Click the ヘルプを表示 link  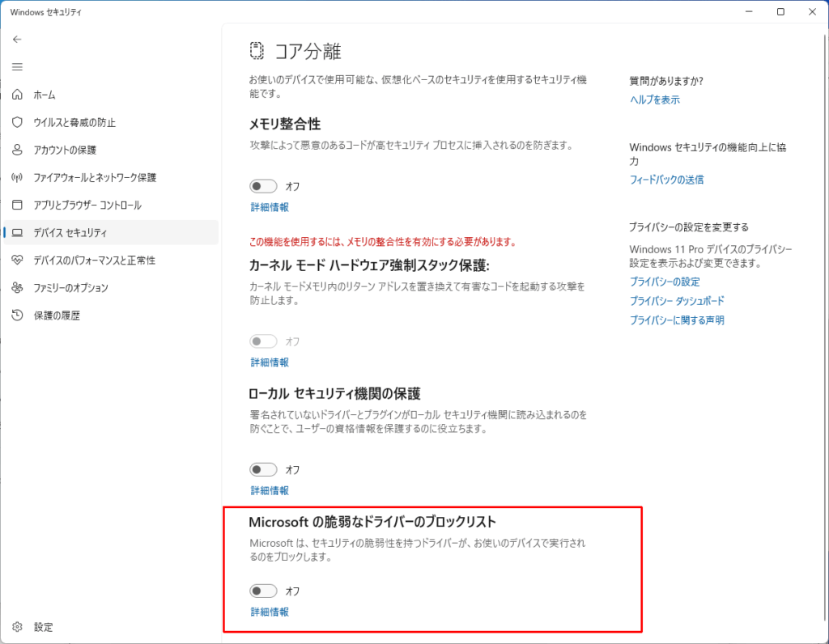654,100
